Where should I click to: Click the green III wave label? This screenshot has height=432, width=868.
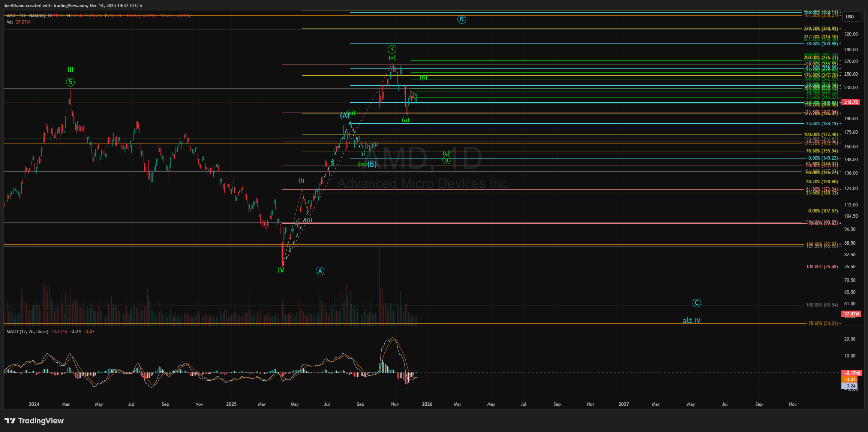pos(70,69)
